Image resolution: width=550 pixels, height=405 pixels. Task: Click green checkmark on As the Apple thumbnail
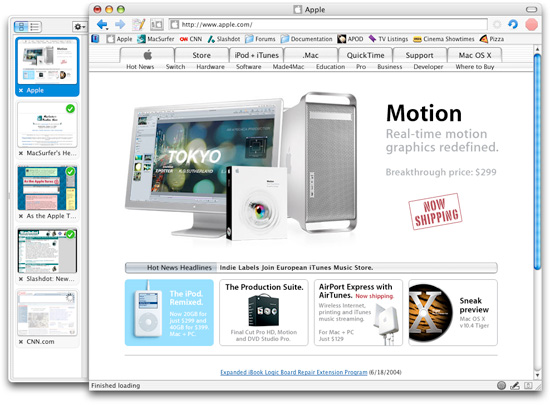pyautogui.click(x=71, y=171)
